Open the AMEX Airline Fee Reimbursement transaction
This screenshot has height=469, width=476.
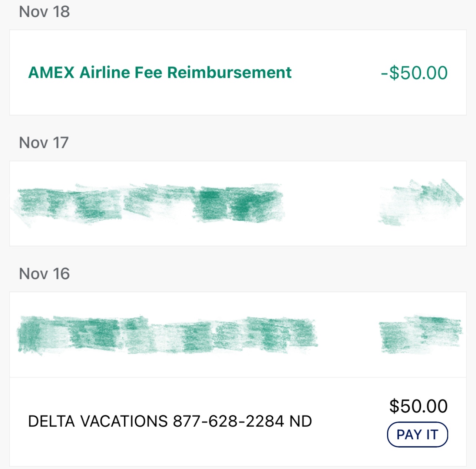159,72
